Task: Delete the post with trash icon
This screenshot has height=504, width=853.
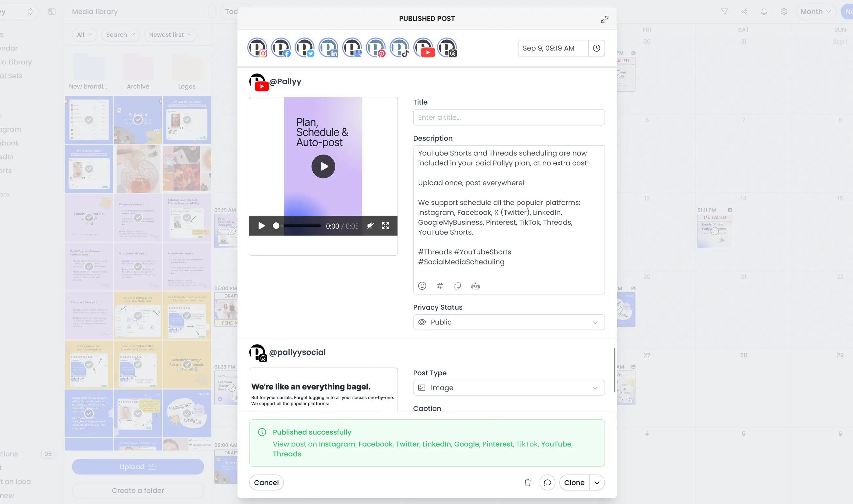Action: 527,482
